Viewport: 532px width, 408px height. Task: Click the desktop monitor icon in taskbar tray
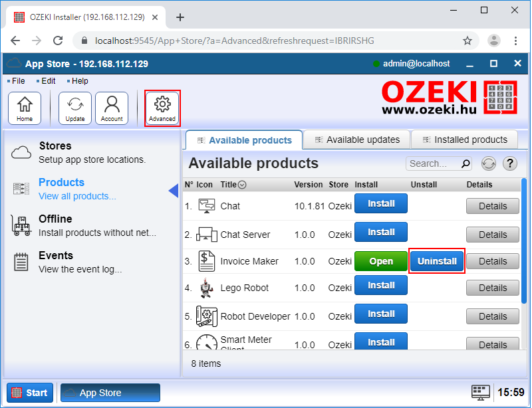481,393
